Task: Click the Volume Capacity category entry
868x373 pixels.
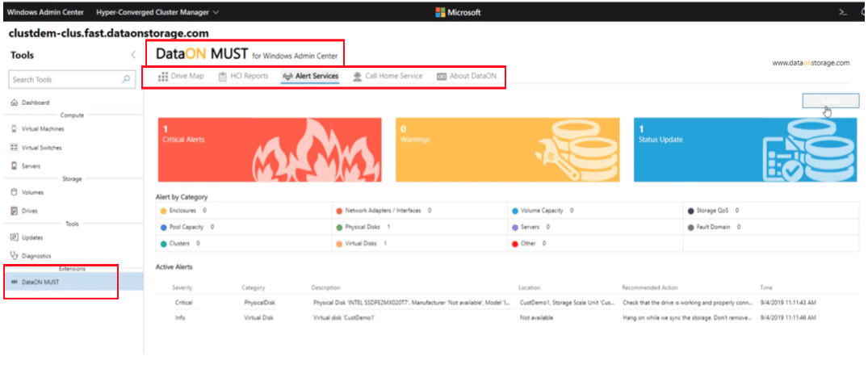Action: (543, 211)
